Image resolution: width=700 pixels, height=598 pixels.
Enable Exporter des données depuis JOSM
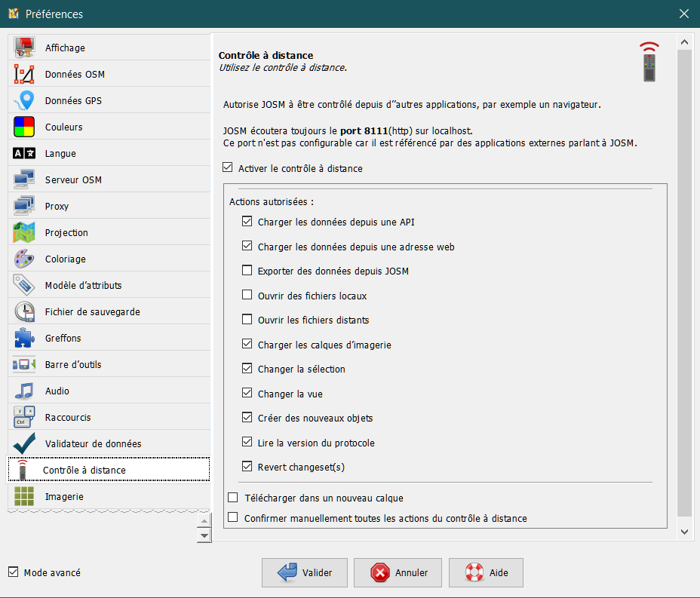coord(247,271)
